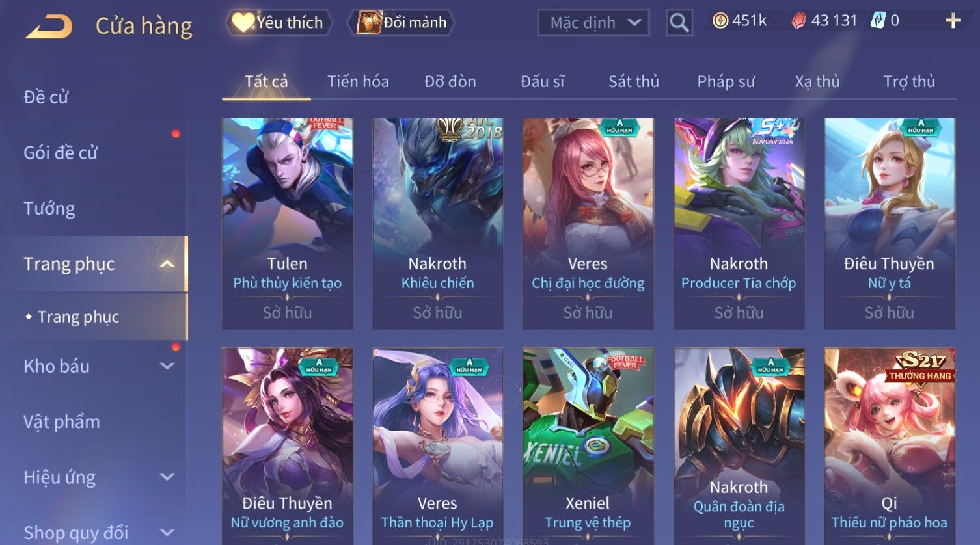Open search with the magnifying glass icon
Screen dimensions: 980x545
click(x=679, y=23)
